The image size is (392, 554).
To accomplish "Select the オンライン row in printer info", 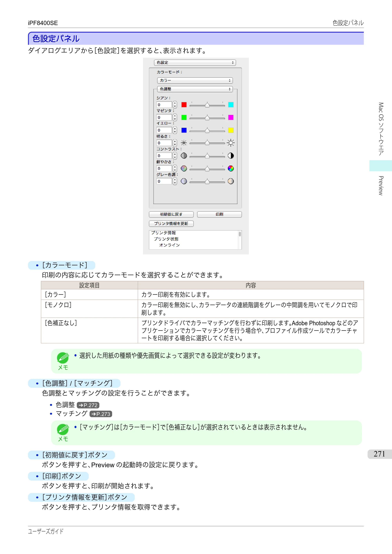I will coord(169,245).
